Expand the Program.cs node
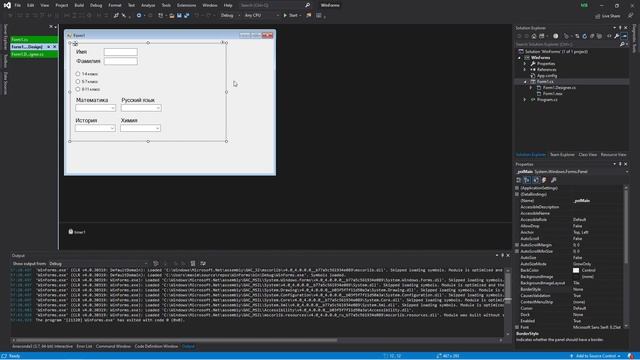The height and width of the screenshot is (360, 640). (x=525, y=100)
